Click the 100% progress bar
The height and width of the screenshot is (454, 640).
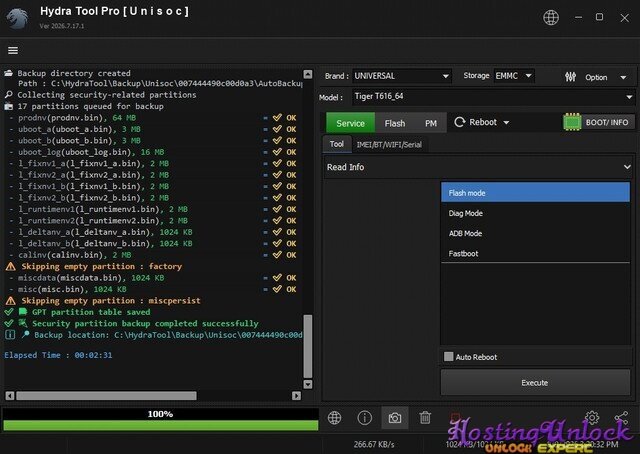point(160,419)
